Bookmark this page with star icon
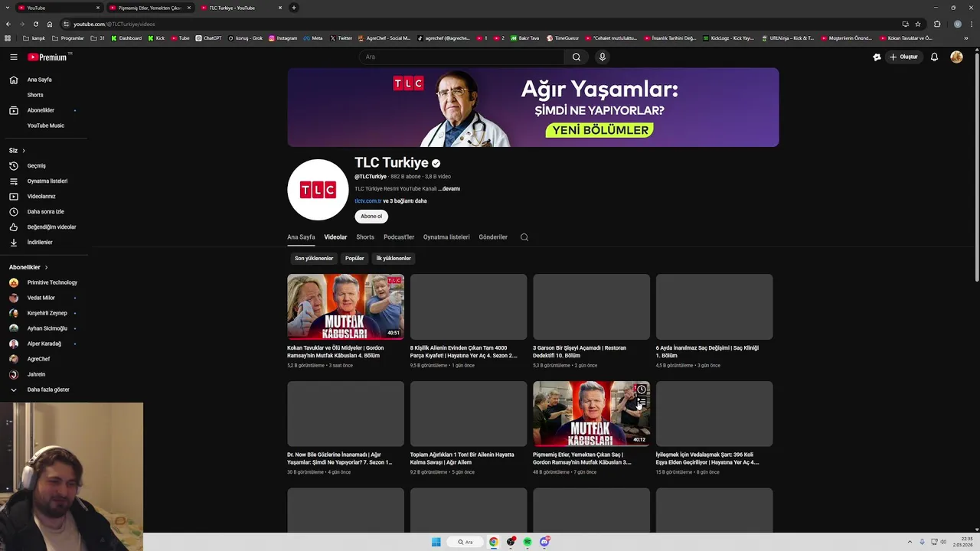Image resolution: width=980 pixels, height=551 pixels. point(918,24)
